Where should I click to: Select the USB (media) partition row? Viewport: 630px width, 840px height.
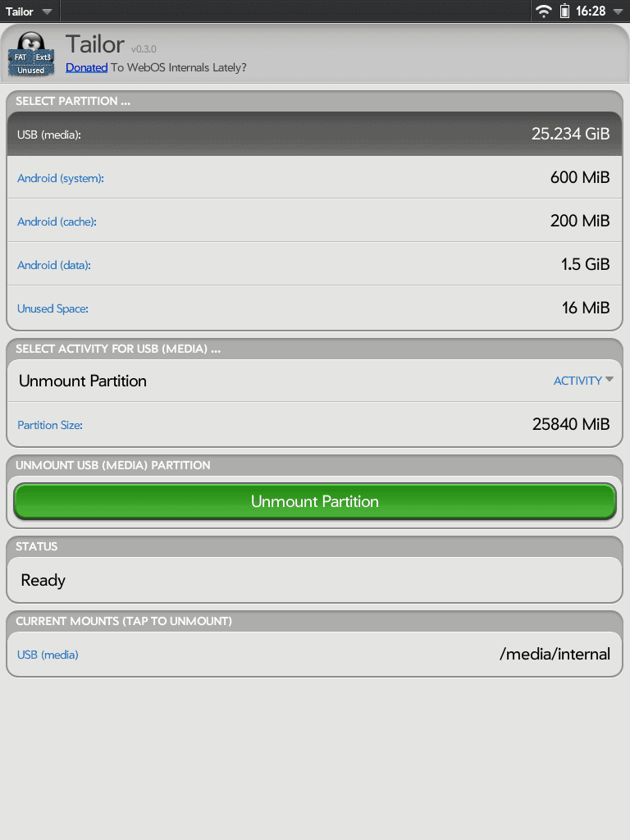(x=314, y=134)
